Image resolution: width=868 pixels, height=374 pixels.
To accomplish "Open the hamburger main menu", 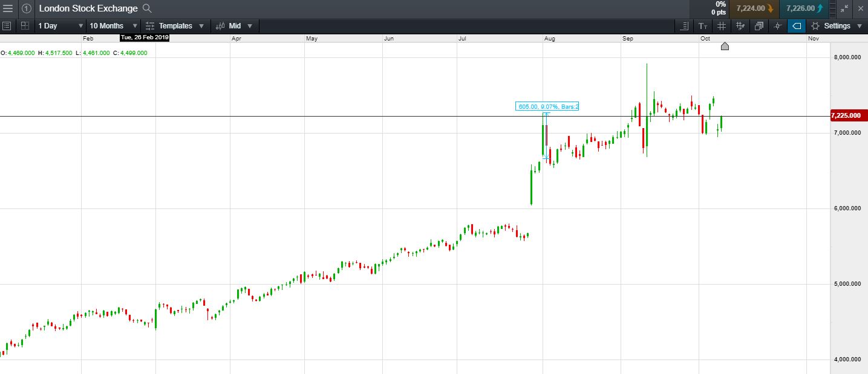I will (8, 8).
